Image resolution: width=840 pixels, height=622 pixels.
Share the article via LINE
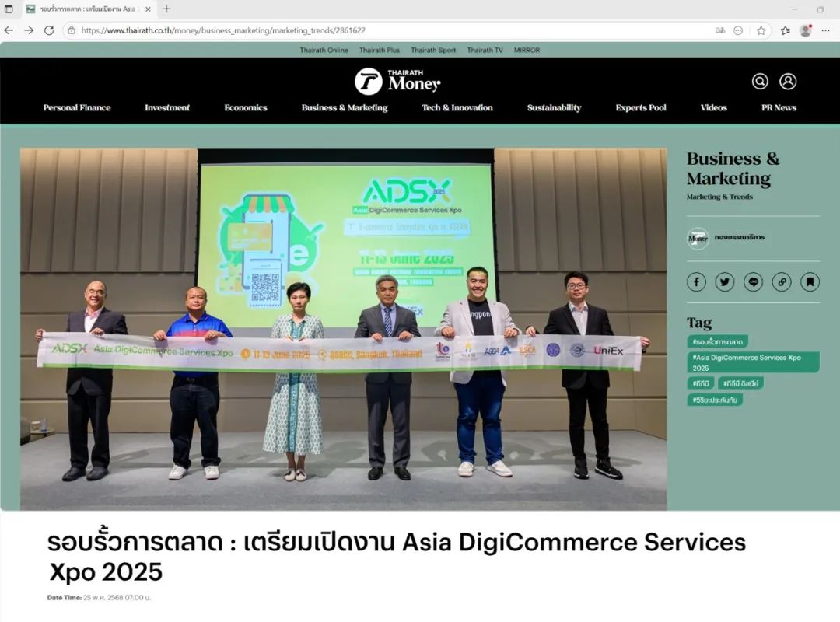753,281
